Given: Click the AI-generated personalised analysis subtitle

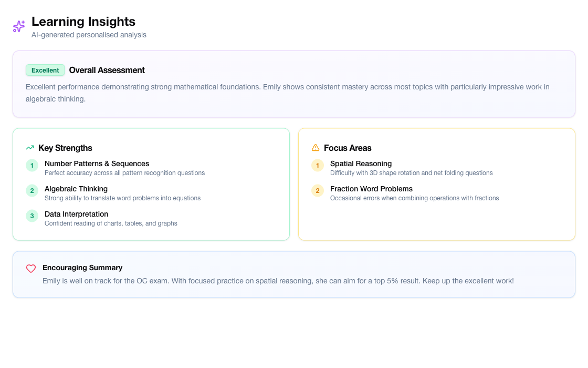Looking at the screenshot, I should 89,35.
